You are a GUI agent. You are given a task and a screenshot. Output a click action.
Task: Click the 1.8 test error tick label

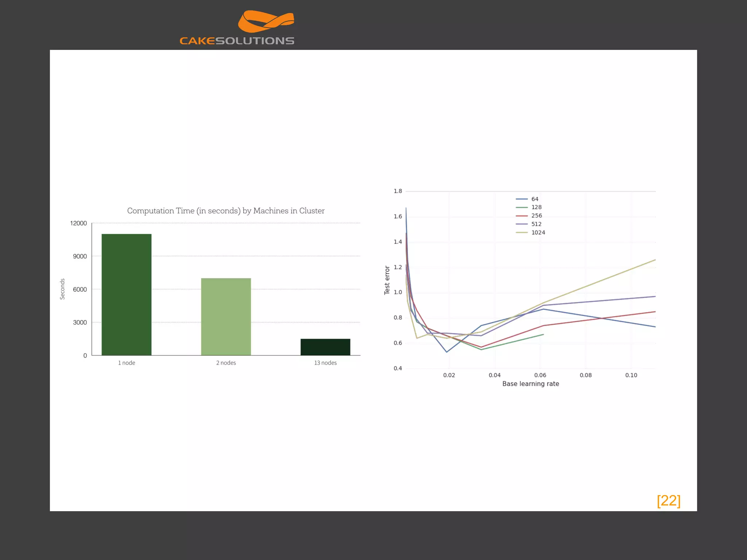click(x=398, y=191)
